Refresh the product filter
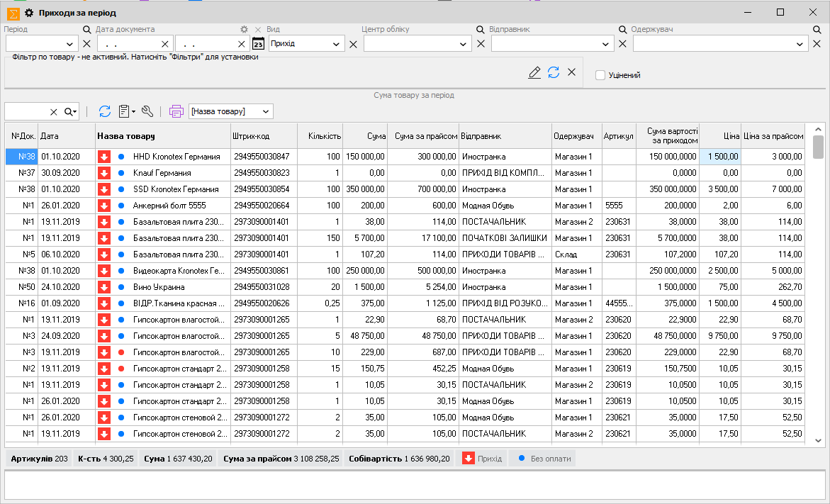This screenshot has width=830, height=504. [554, 72]
